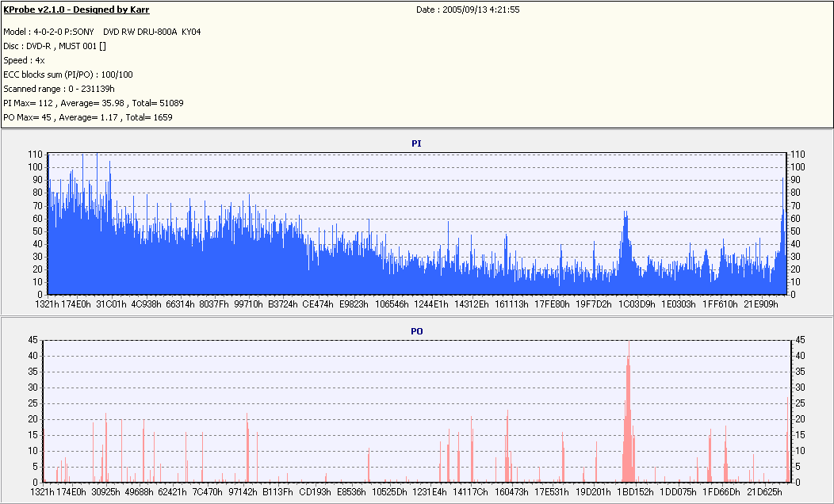Click the '8037Fh' label on PI axis
The image size is (834, 504).
[214, 304]
